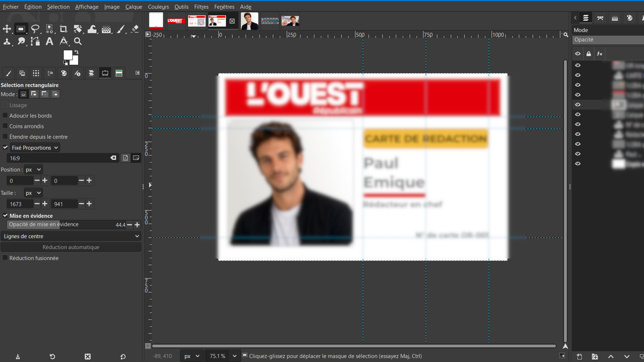Enable Réduction fusionnée checkbox
The image size is (644, 362).
pyautogui.click(x=5, y=258)
